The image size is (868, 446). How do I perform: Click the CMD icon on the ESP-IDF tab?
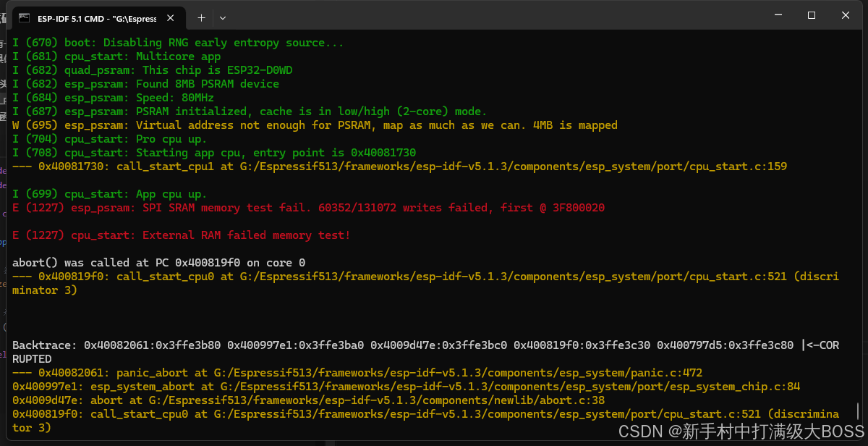[x=26, y=17]
